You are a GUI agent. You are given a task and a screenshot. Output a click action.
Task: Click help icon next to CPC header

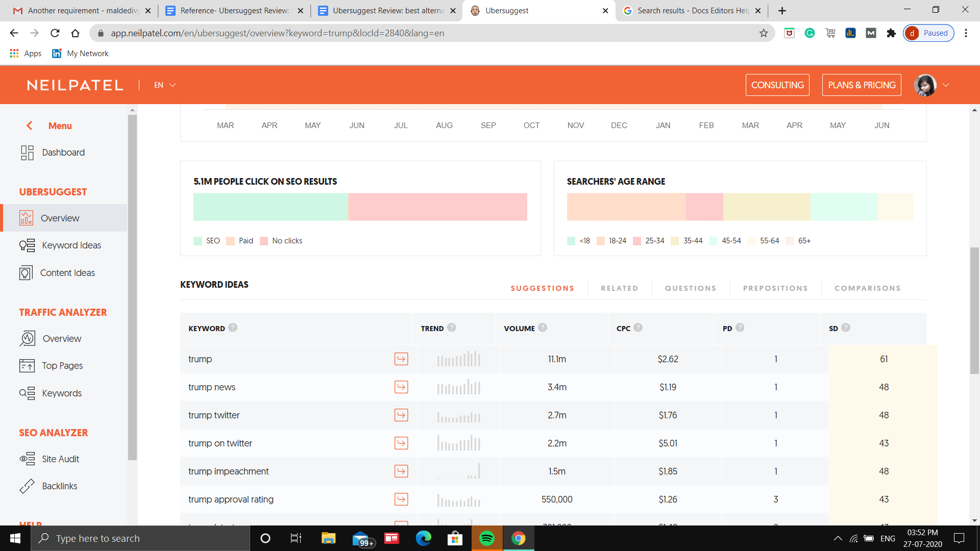tap(638, 328)
